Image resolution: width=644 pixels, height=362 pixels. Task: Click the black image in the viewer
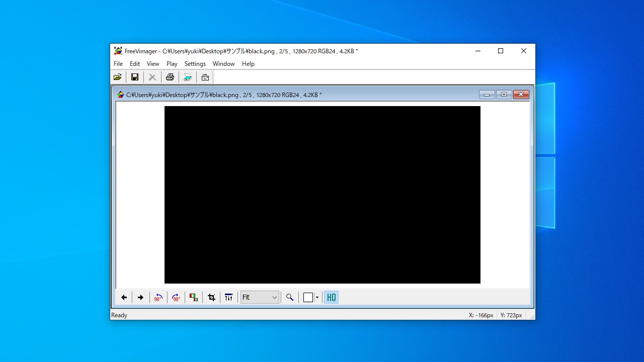323,195
